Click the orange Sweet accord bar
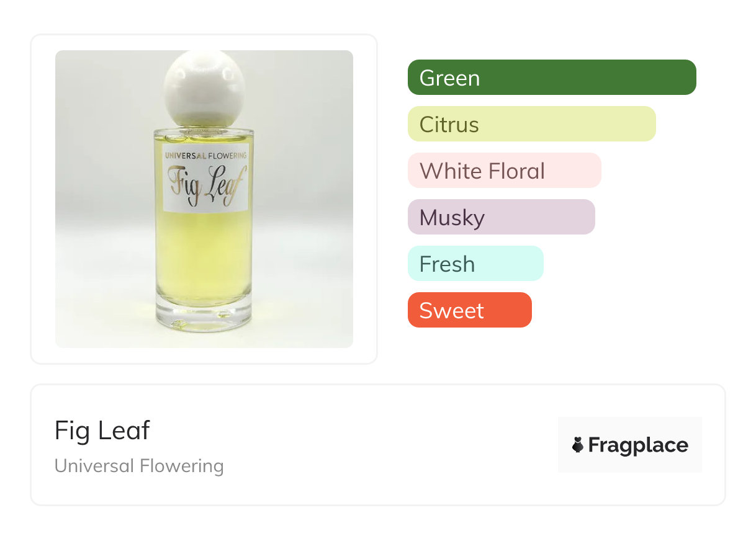Image resolution: width=756 pixels, height=536 pixels. click(469, 310)
